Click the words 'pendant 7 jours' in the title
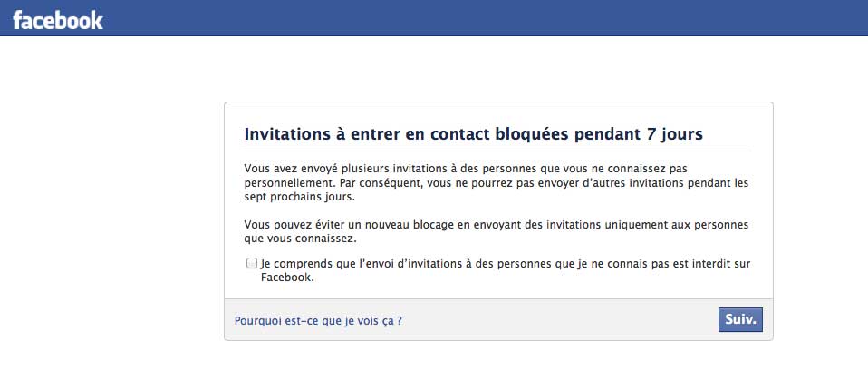The image size is (868, 380). click(638, 134)
